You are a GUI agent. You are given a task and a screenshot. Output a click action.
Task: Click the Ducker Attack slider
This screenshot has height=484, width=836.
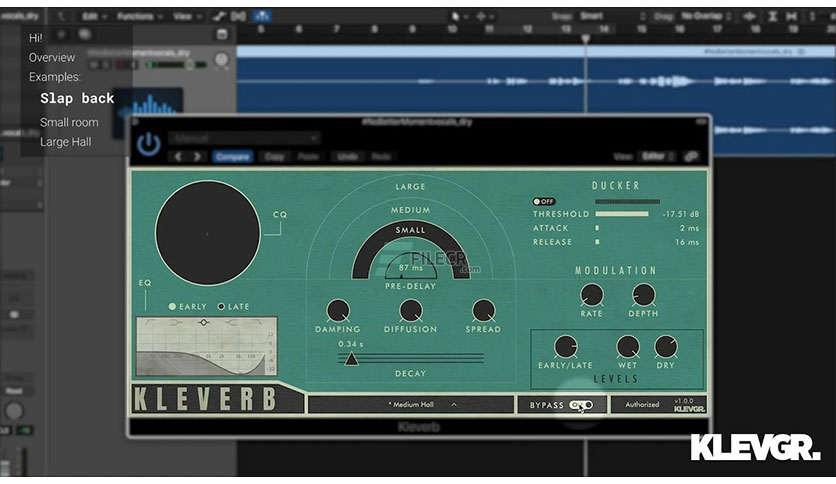(597, 228)
